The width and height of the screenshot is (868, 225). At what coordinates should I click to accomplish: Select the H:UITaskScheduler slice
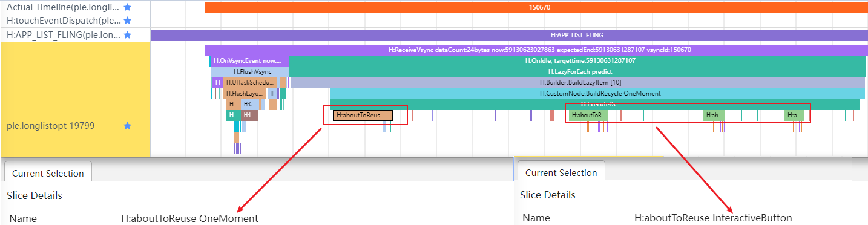250,82
